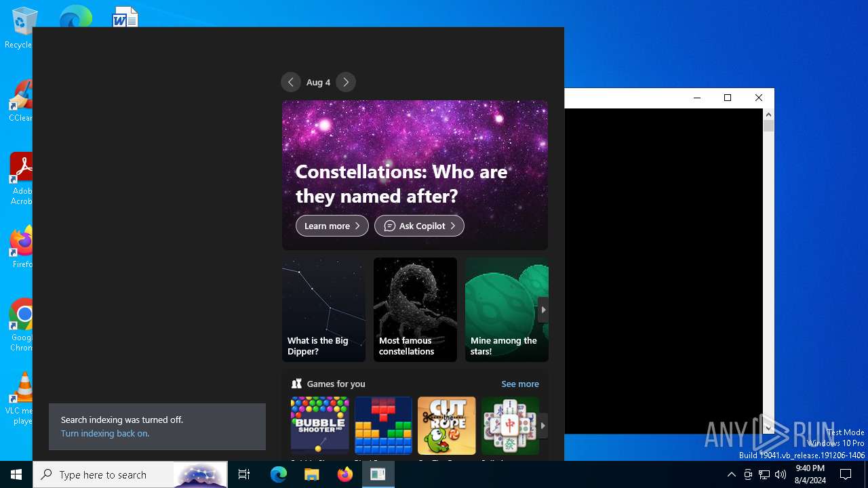The width and height of the screenshot is (868, 488).
Task: Select CCleaner desktop shortcut
Action: click(x=20, y=101)
